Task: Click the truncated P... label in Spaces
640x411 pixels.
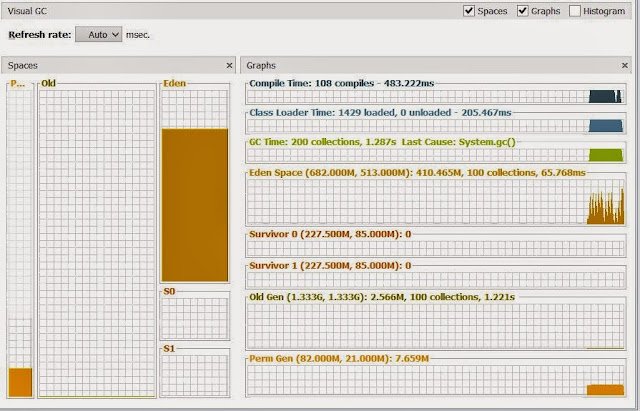Action: (x=18, y=84)
